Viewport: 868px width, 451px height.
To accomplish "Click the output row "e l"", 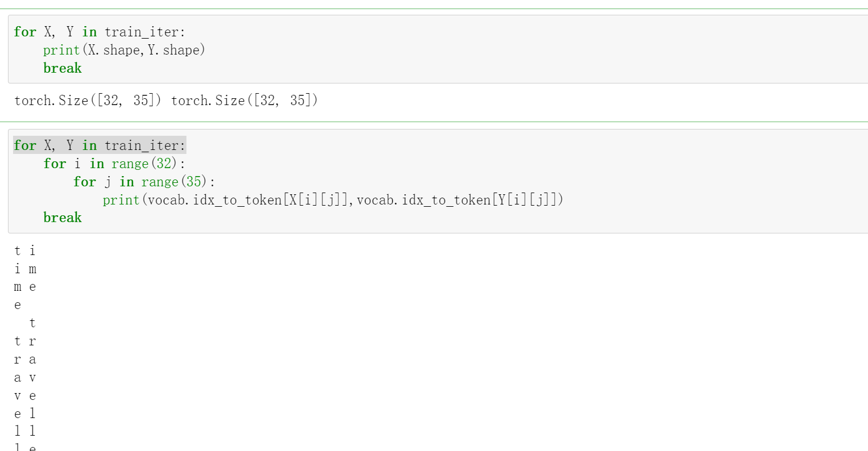I will [x=25, y=414].
